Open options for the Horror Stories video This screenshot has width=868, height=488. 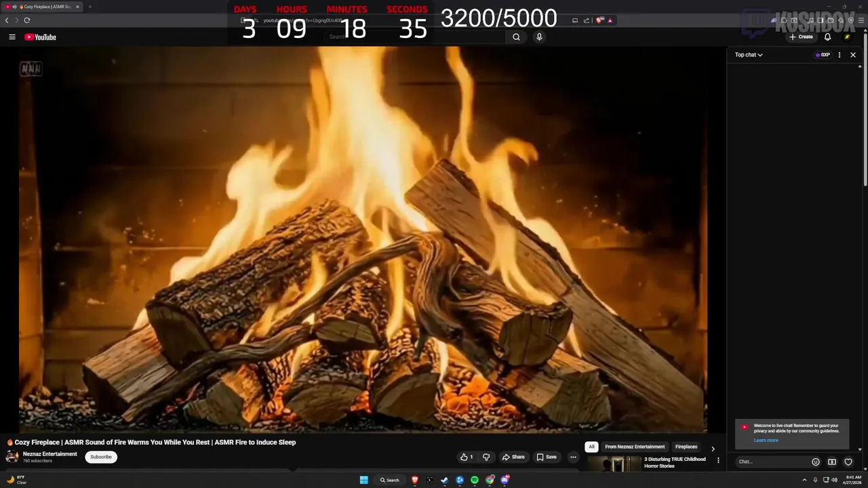pyautogui.click(x=718, y=460)
